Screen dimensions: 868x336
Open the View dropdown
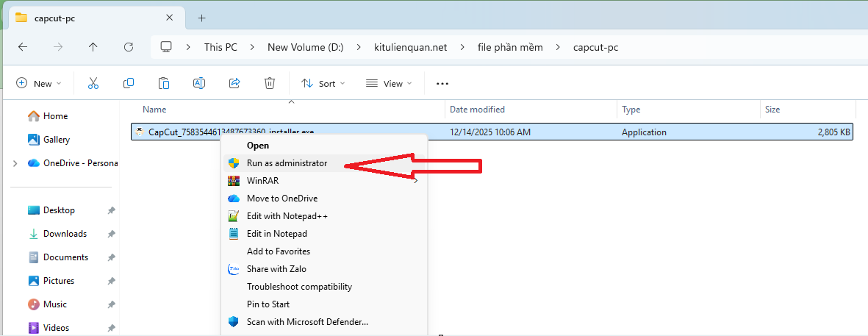point(390,84)
